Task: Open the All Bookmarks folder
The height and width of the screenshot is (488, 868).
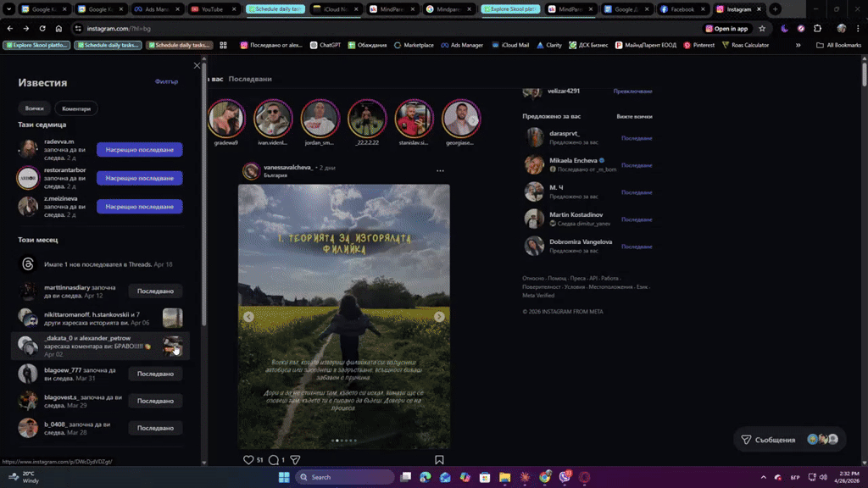Action: (x=838, y=46)
